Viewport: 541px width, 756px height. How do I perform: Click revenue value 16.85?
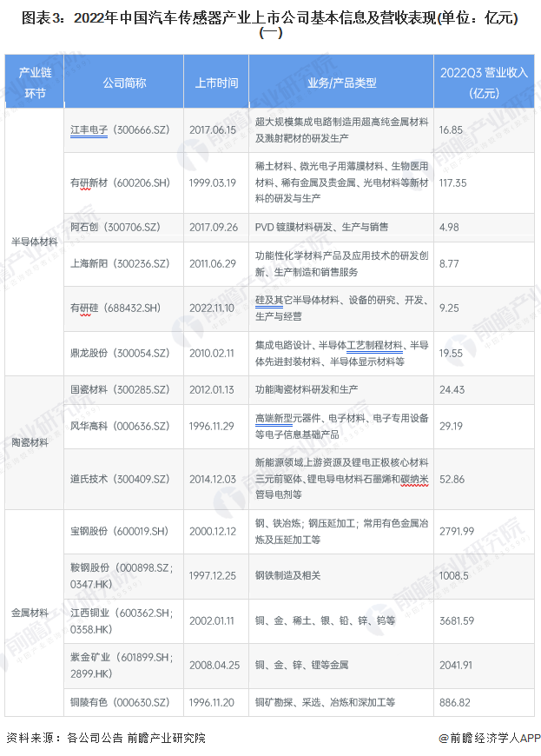pyautogui.click(x=451, y=129)
